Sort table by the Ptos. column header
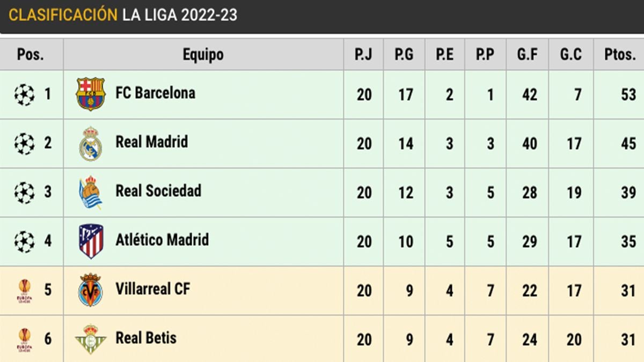 pos(619,54)
